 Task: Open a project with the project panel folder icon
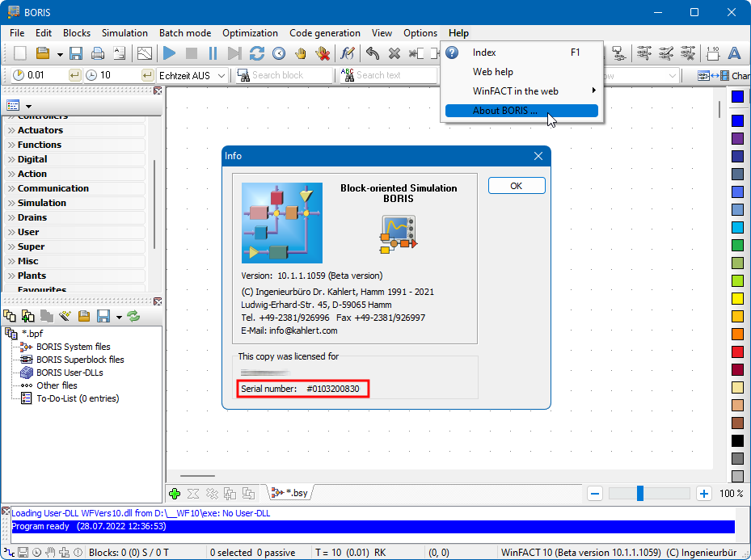point(84,316)
